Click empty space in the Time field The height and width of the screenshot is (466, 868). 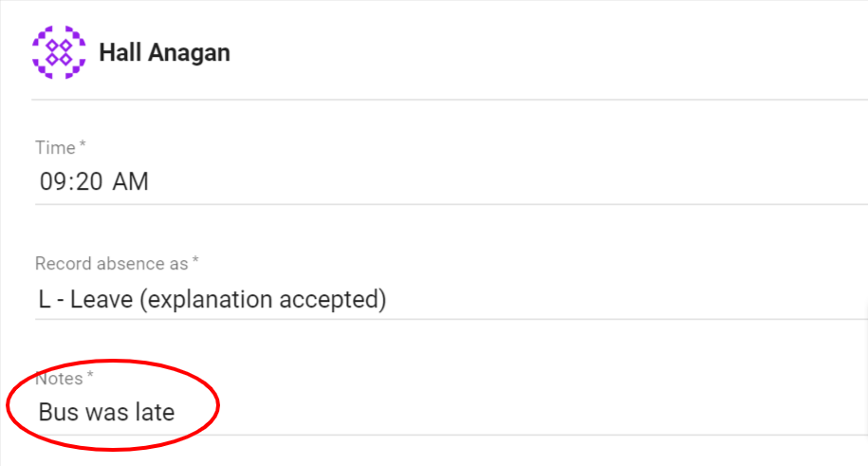pyautogui.click(x=498, y=181)
